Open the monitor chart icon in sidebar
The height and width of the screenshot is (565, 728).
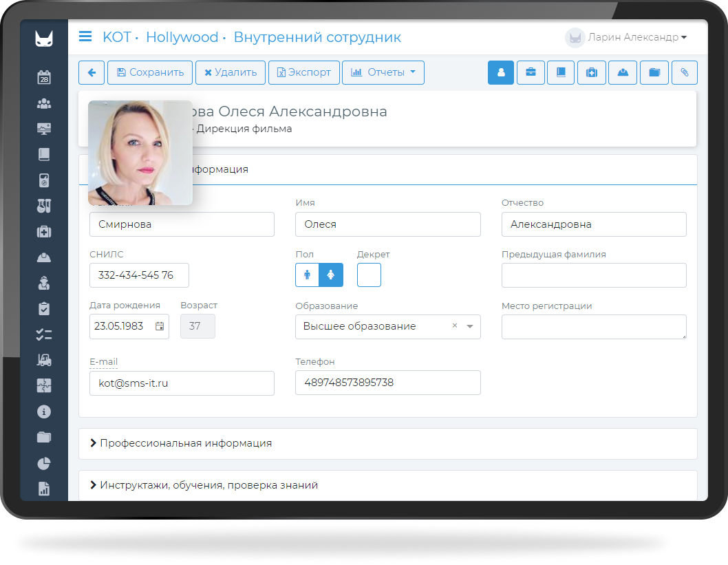coord(44,129)
